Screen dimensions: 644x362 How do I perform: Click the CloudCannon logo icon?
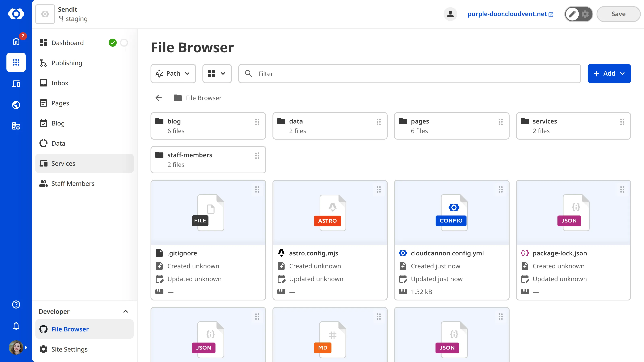(16, 14)
